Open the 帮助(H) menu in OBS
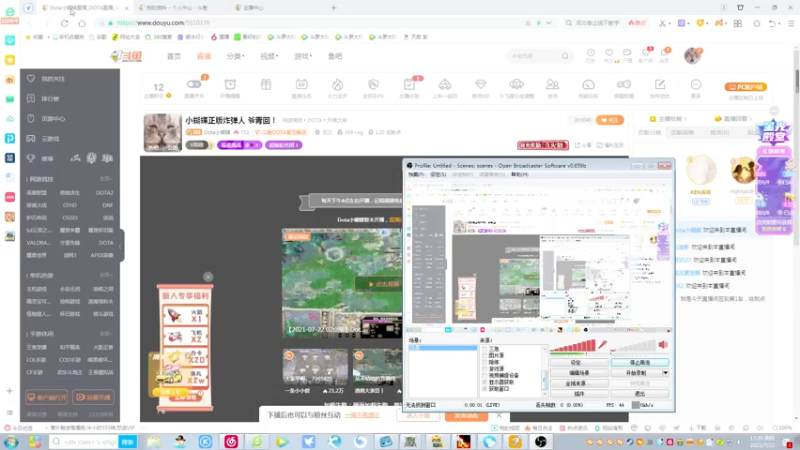Viewport: 800px width, 450px height. click(519, 174)
